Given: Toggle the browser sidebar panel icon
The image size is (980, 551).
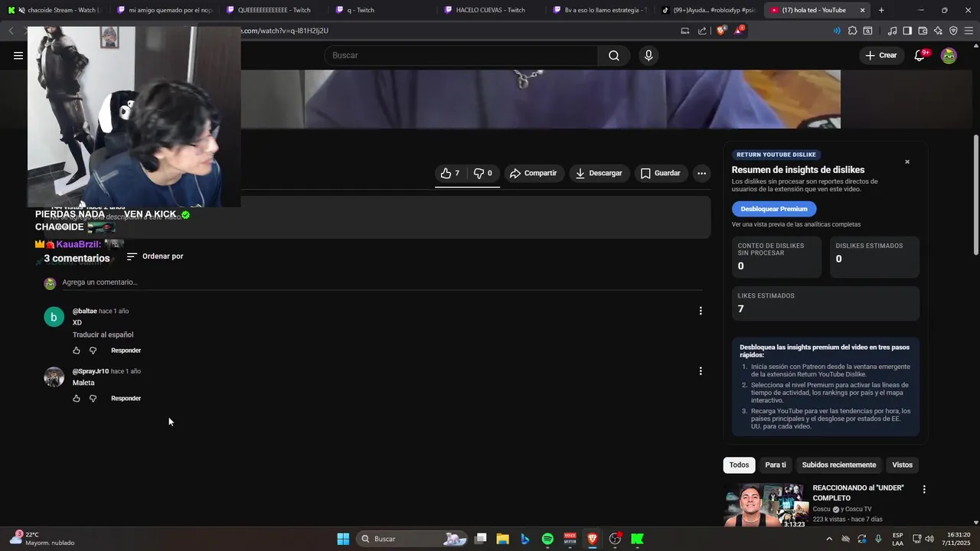Looking at the screenshot, I should [x=907, y=31].
